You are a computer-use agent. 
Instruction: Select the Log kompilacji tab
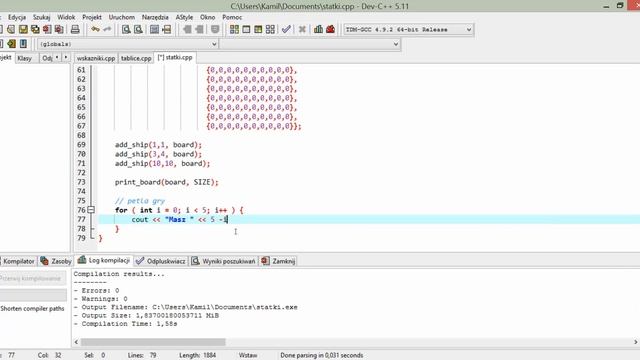click(104, 260)
